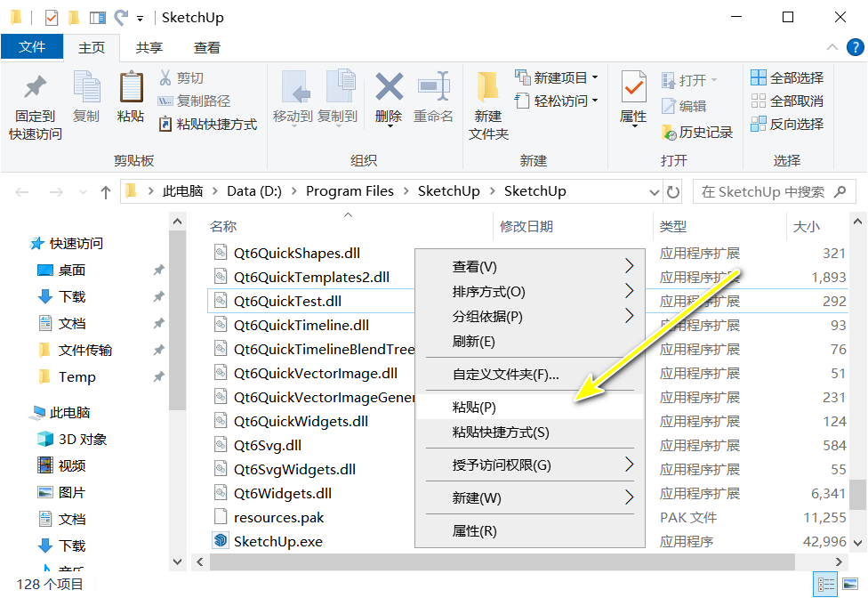
Task: Sort by the Type (类型) column header
Action: 673,226
